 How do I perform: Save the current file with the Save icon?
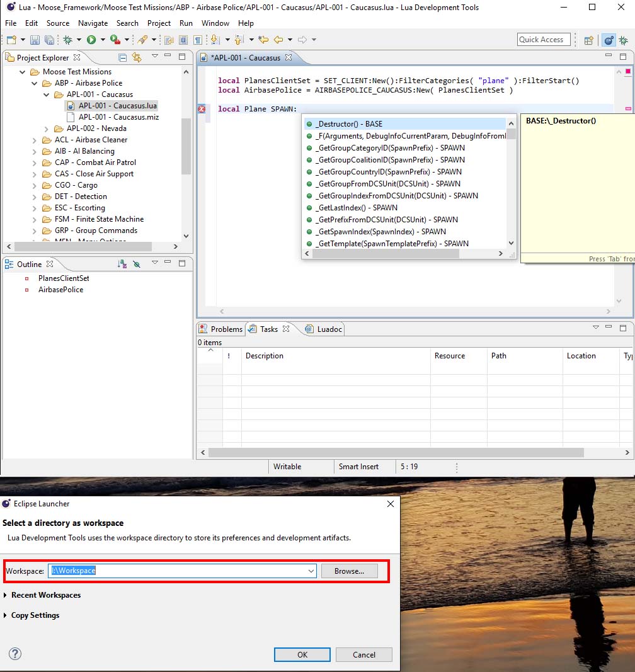[35, 40]
